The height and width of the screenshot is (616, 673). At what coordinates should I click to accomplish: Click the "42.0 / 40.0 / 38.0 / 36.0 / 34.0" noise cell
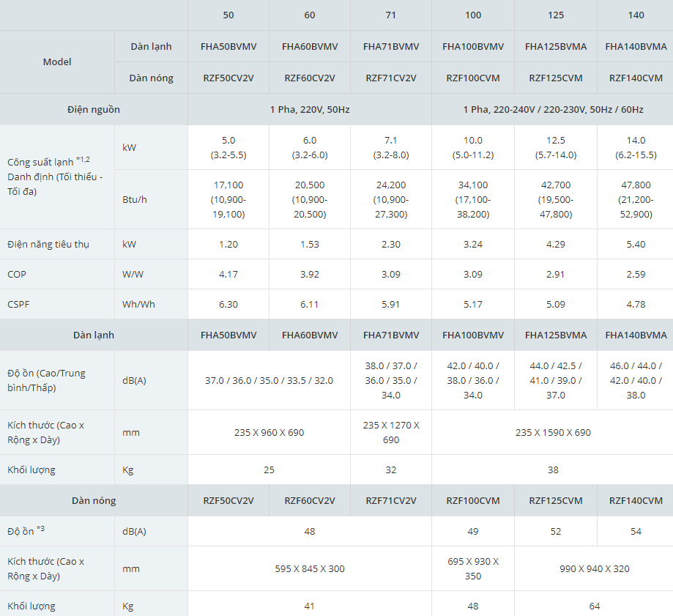point(473,380)
